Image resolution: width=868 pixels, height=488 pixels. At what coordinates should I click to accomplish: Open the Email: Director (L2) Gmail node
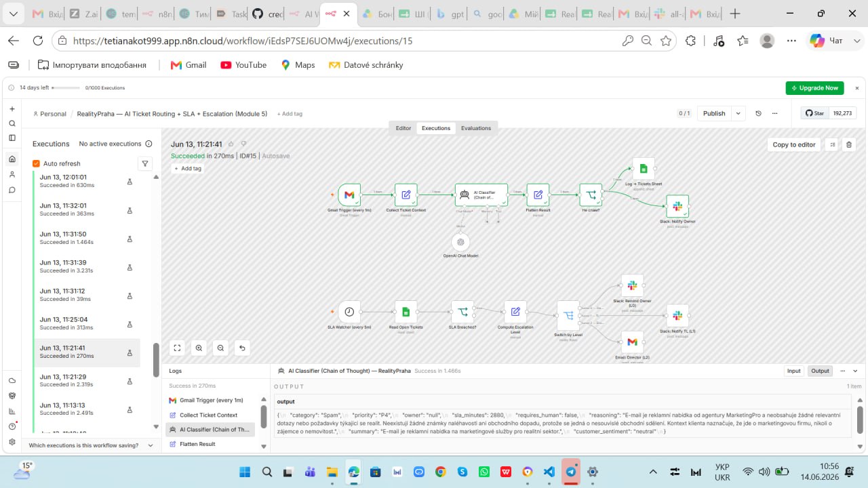(633, 342)
